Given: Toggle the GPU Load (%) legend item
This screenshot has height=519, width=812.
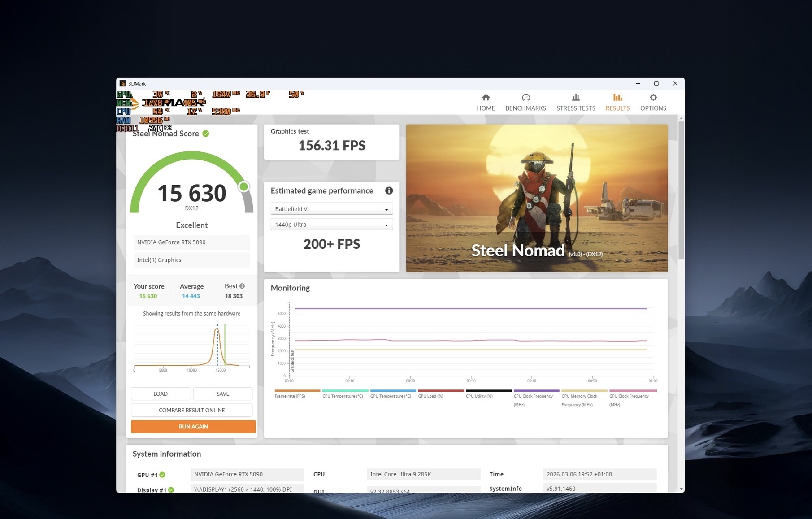Looking at the screenshot, I should pos(441,394).
